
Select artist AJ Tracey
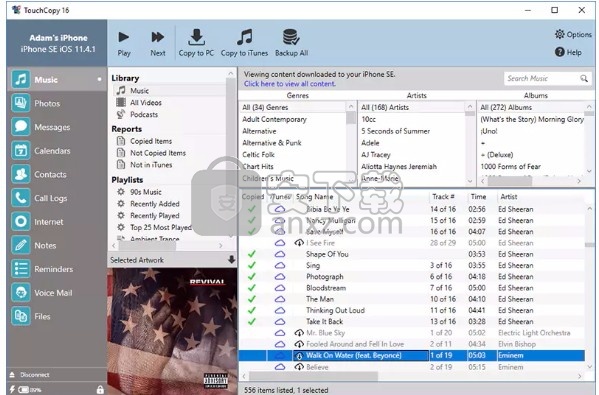point(376,155)
